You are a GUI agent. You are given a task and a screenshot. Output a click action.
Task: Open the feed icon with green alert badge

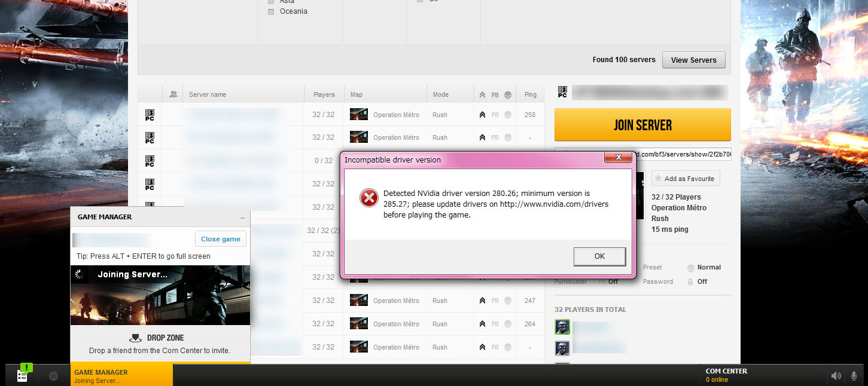coord(23,374)
